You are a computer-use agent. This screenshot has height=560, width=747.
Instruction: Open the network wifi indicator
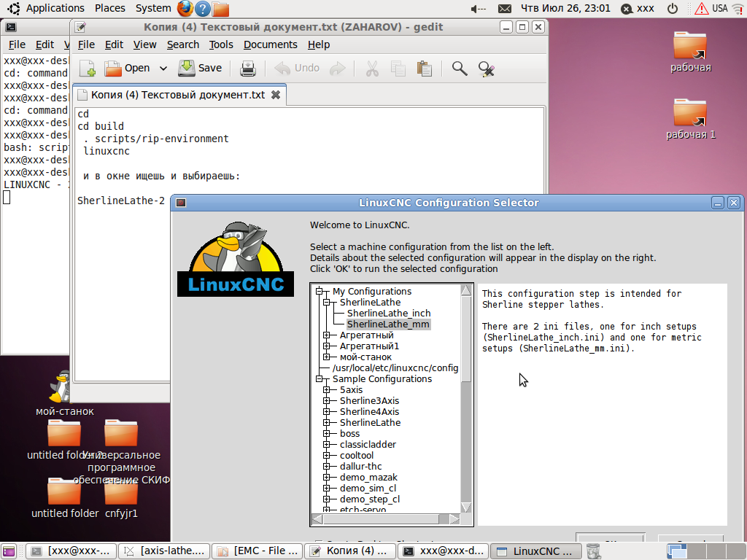pyautogui.click(x=738, y=8)
